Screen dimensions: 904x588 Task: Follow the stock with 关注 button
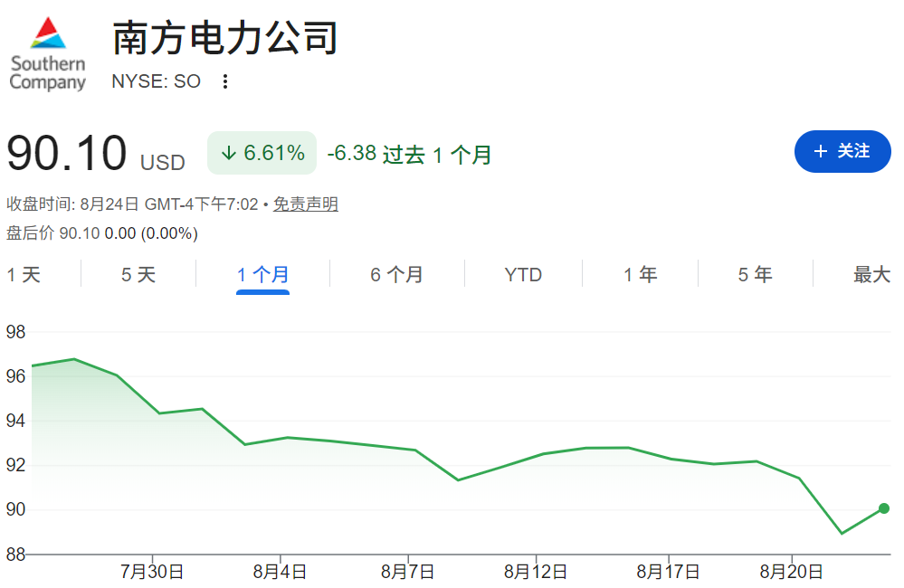point(842,152)
